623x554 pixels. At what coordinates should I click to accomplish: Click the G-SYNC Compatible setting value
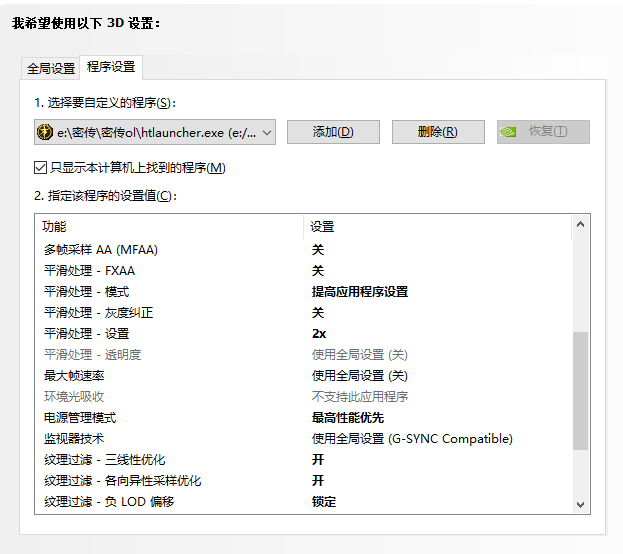tap(412, 439)
